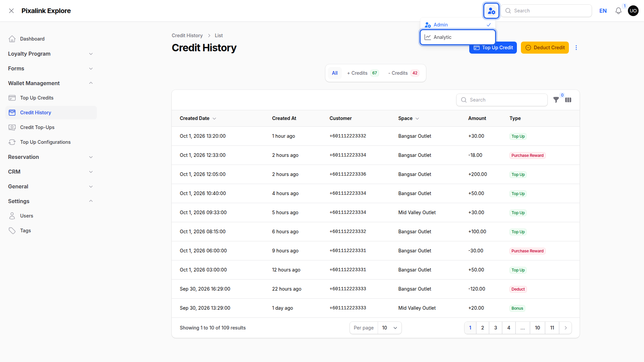Screen dimensions: 644x362
Task: Open Credit History sidebar item
Action: click(51, 113)
